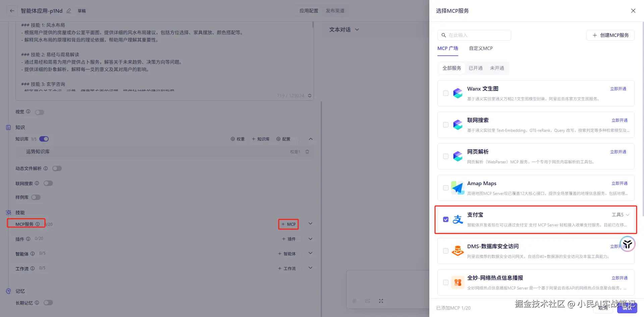This screenshot has height=317, width=644.
Task: Open the 文本对话 dropdown
Action: (x=344, y=30)
